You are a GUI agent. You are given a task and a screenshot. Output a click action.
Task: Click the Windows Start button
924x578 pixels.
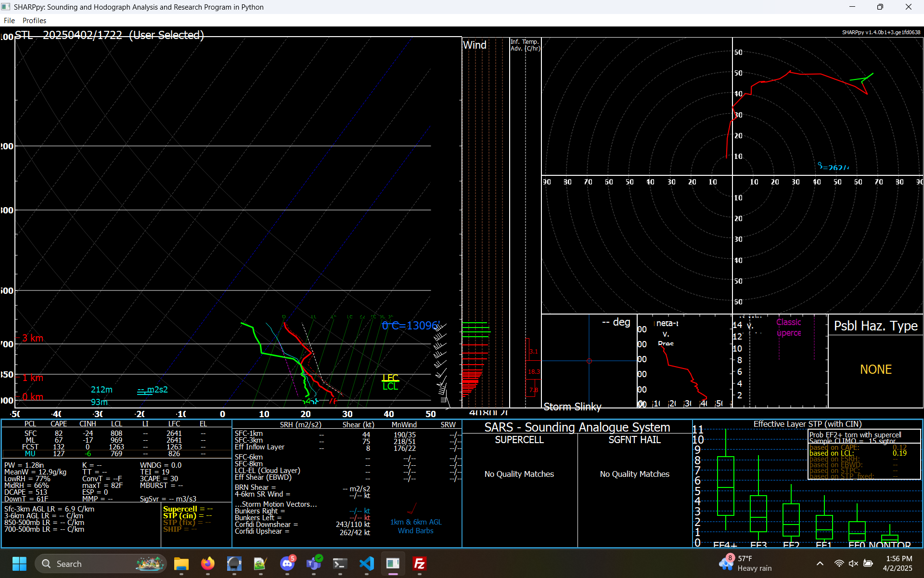[x=19, y=564]
